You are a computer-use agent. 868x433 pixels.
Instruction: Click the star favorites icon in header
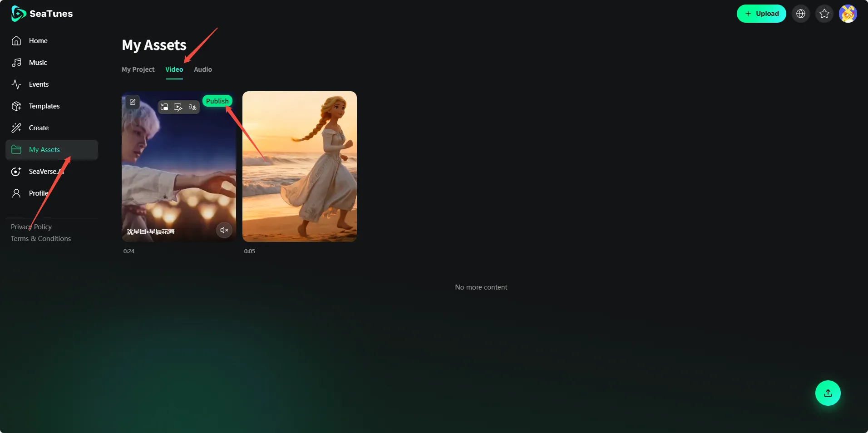[x=824, y=14]
